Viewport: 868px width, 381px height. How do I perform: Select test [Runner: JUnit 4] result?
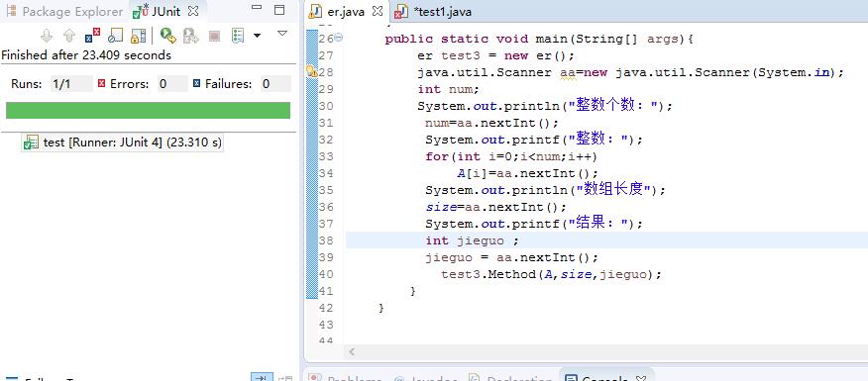123,143
